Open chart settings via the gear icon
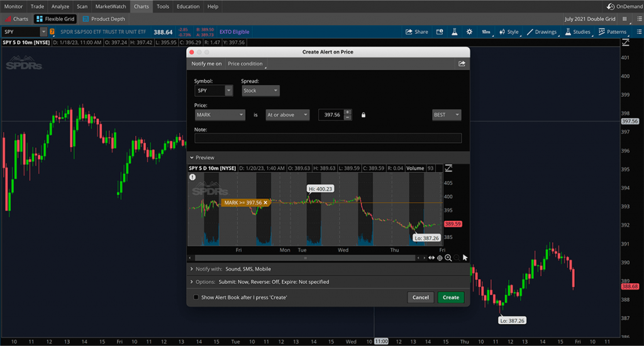644x346 pixels. (469, 31)
